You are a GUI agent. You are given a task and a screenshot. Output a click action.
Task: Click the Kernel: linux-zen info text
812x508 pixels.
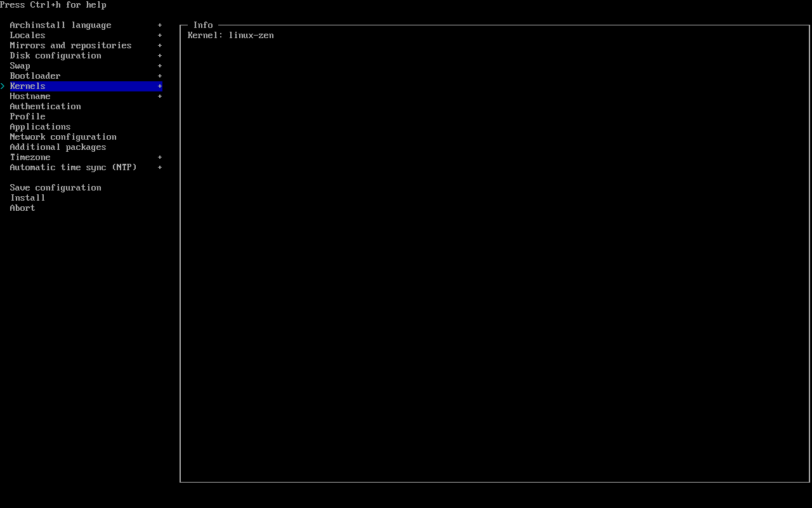(x=230, y=36)
